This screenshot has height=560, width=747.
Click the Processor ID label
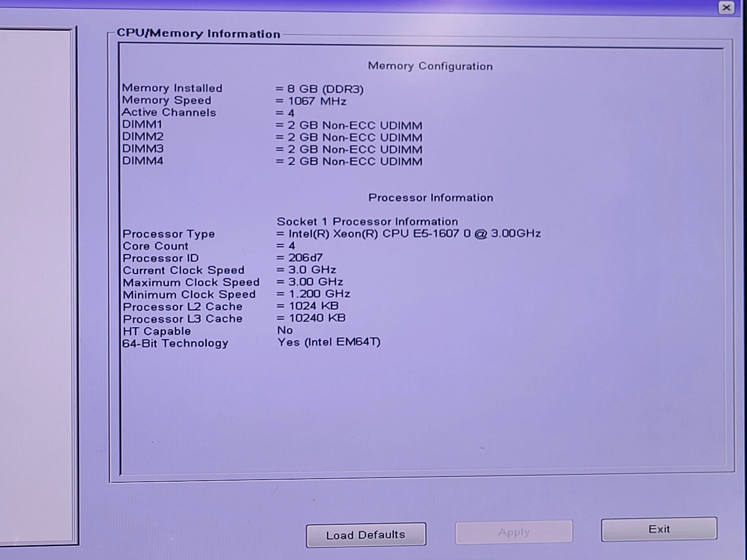(x=161, y=258)
